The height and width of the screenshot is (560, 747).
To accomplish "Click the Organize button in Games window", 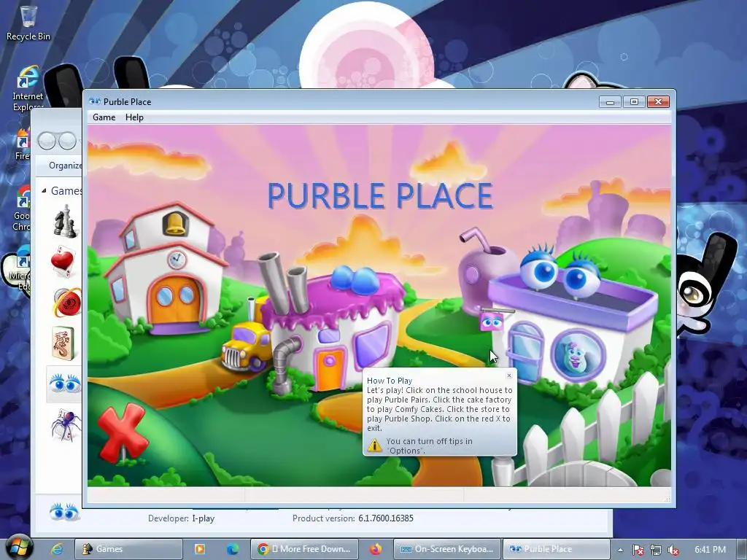I will pyautogui.click(x=65, y=166).
